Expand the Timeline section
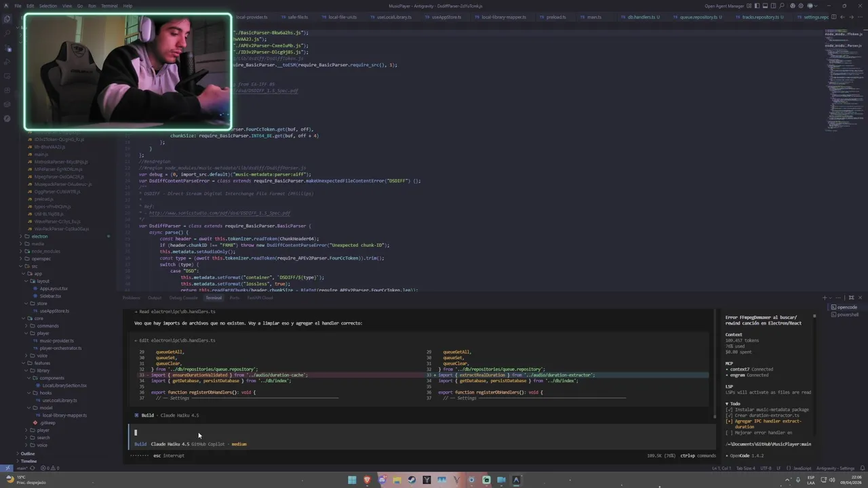Image resolution: width=868 pixels, height=488 pixels. coord(28,461)
